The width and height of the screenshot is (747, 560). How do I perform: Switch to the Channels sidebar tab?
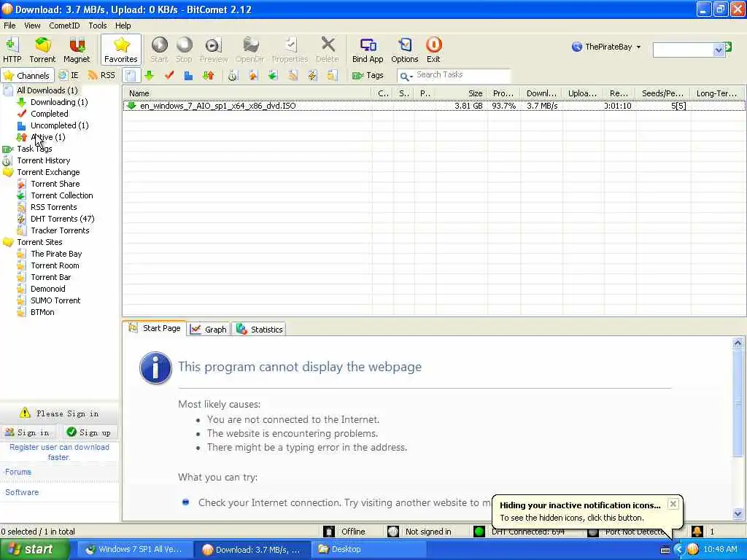(x=27, y=75)
